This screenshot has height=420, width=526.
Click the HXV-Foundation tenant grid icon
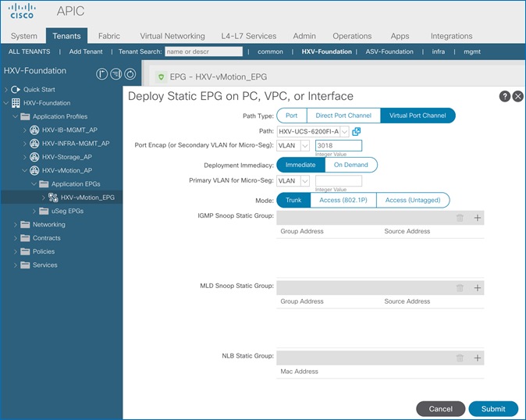(x=16, y=103)
